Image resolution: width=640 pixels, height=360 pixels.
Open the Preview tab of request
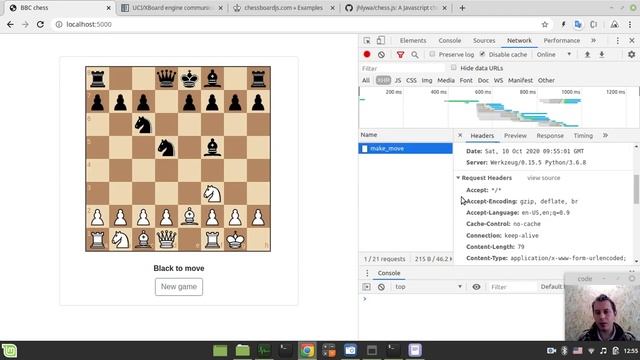[x=515, y=136]
